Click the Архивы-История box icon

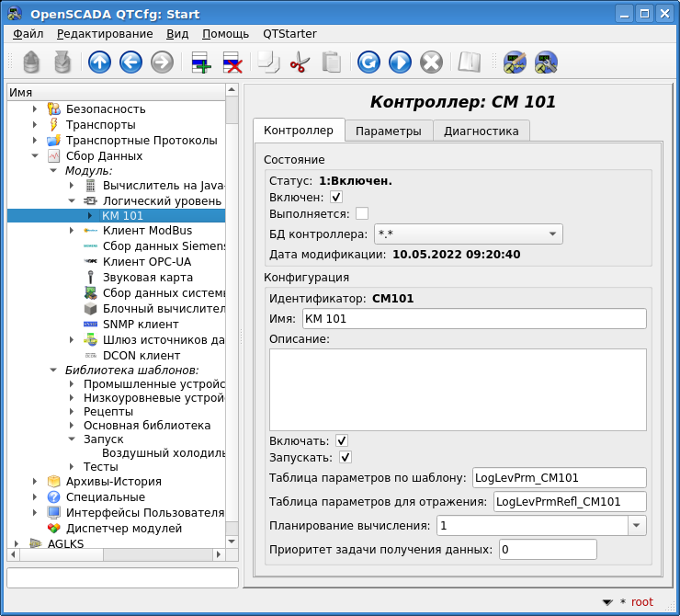54,481
